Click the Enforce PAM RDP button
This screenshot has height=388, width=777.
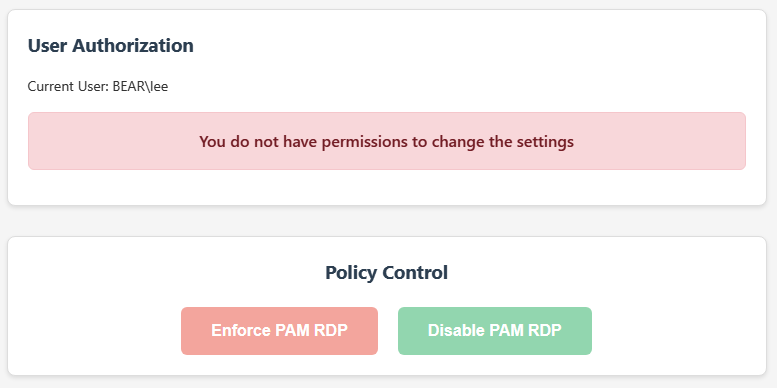click(x=279, y=331)
